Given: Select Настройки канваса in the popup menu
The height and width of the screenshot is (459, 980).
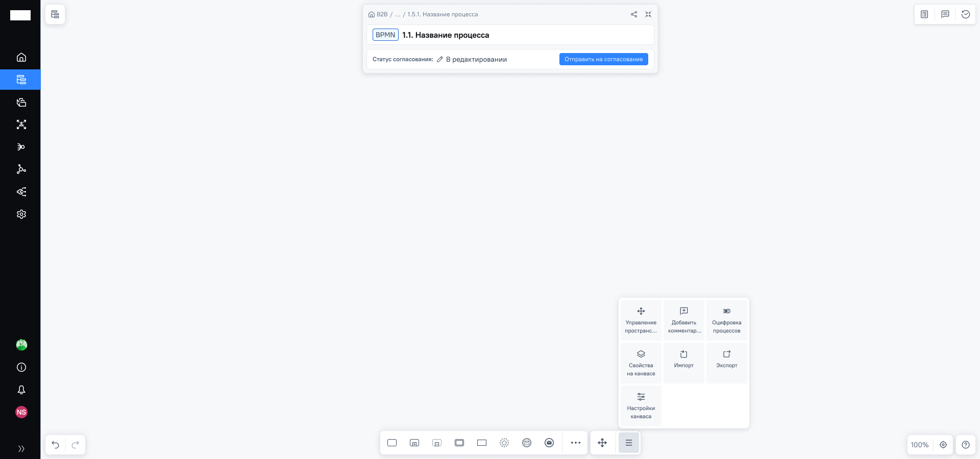Looking at the screenshot, I should coord(641,406).
